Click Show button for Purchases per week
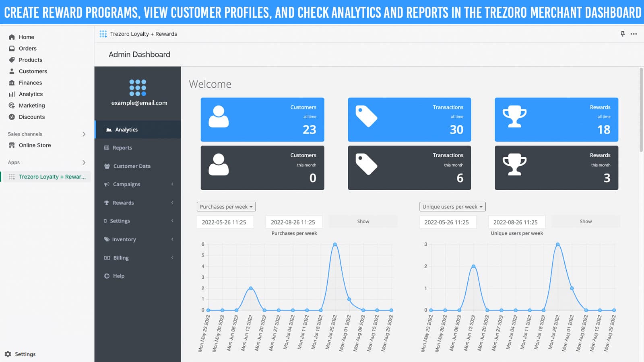The image size is (644, 362). coord(363,222)
